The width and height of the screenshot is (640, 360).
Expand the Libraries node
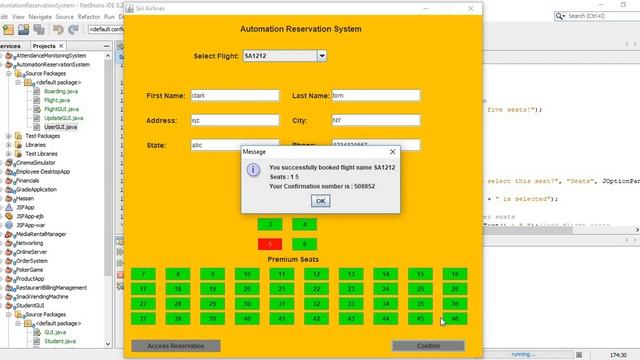(9, 145)
